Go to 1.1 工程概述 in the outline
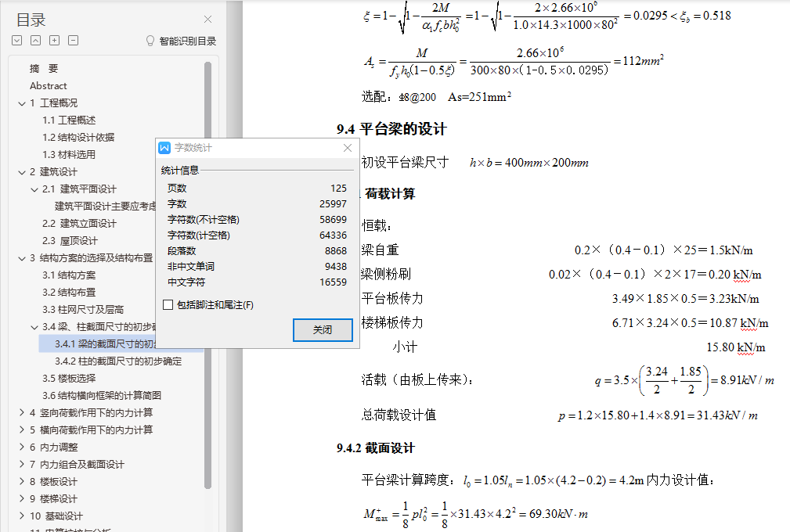Viewport: 790px width, 532px height. pyautogui.click(x=69, y=120)
